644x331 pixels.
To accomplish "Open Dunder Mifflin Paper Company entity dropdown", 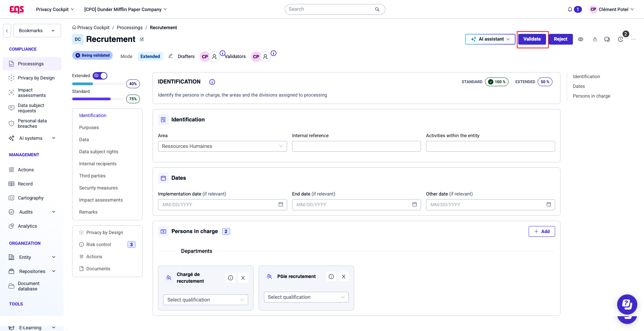I will tap(125, 9).
